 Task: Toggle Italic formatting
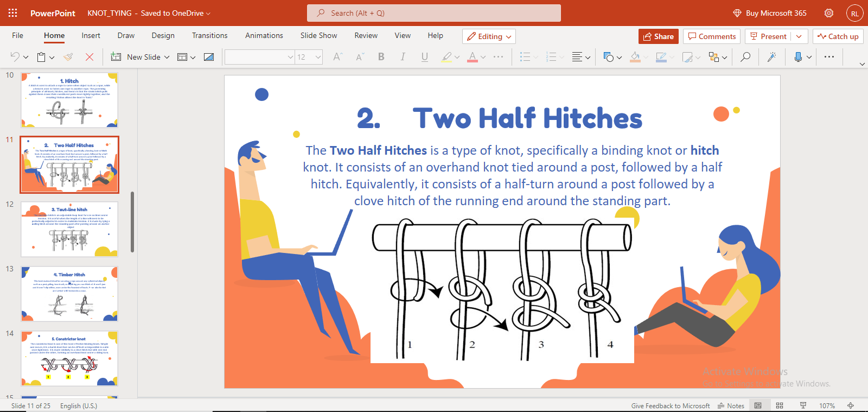coord(403,57)
